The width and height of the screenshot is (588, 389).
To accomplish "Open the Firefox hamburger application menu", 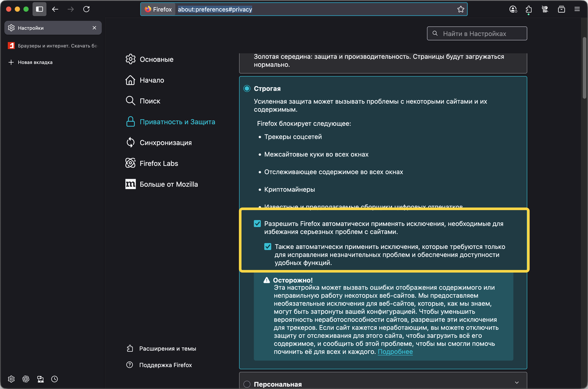I will click(x=577, y=9).
